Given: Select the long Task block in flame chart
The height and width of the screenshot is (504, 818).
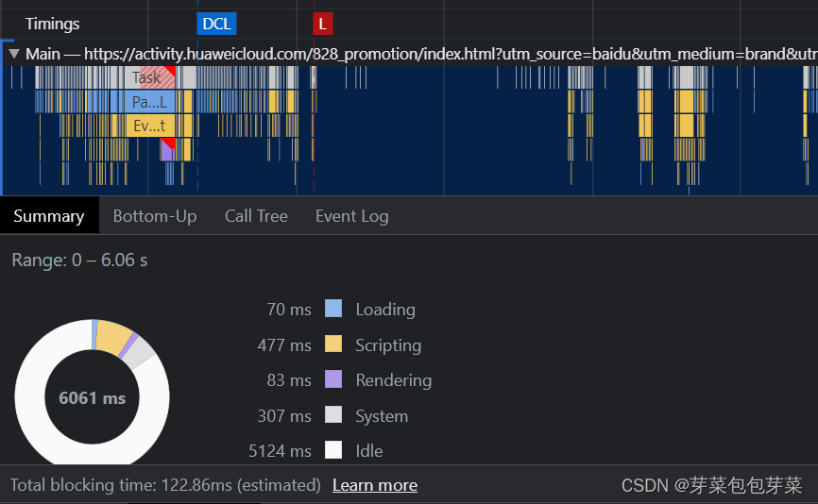Looking at the screenshot, I should [x=150, y=77].
